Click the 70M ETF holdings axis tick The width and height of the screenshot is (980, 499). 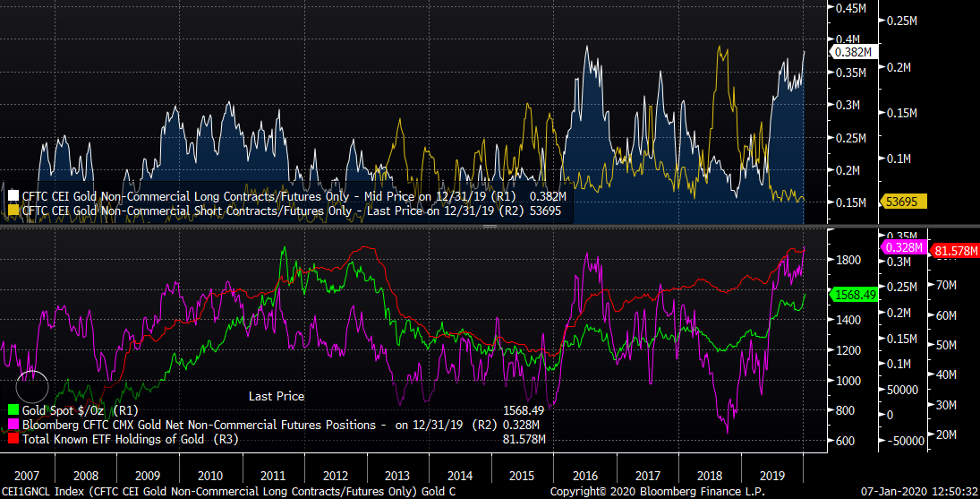946,285
